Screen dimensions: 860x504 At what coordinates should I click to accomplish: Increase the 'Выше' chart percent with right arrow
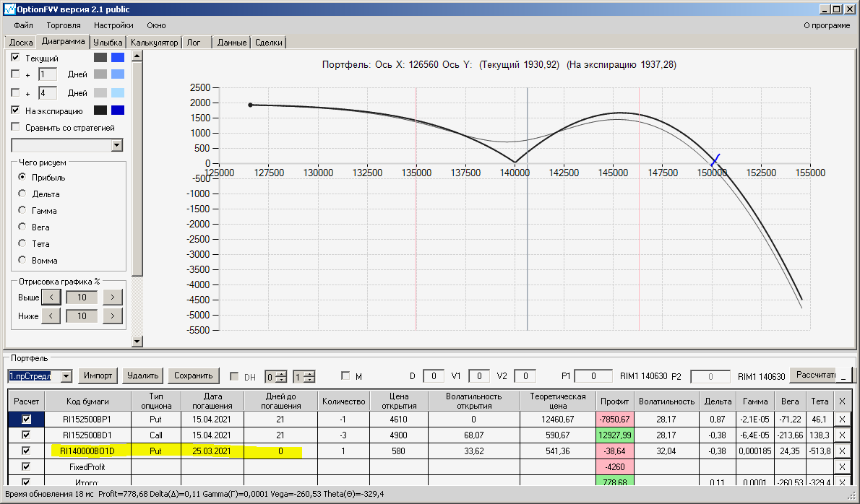[113, 297]
